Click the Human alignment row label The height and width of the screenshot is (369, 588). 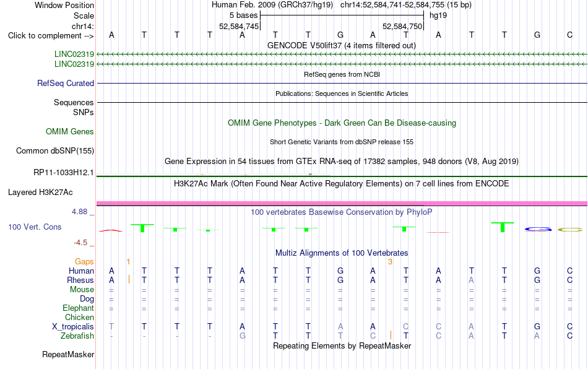coord(81,271)
